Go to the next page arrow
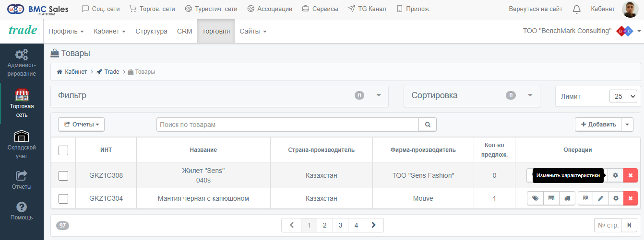This screenshot has width=644, height=240. click(374, 225)
